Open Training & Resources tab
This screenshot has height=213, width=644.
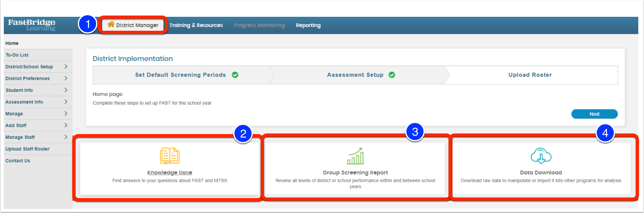[196, 25]
